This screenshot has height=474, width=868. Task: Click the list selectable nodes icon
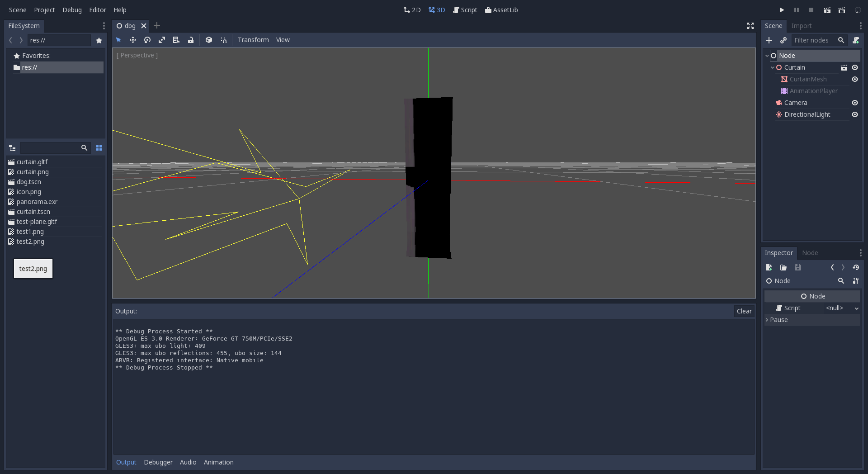click(176, 40)
